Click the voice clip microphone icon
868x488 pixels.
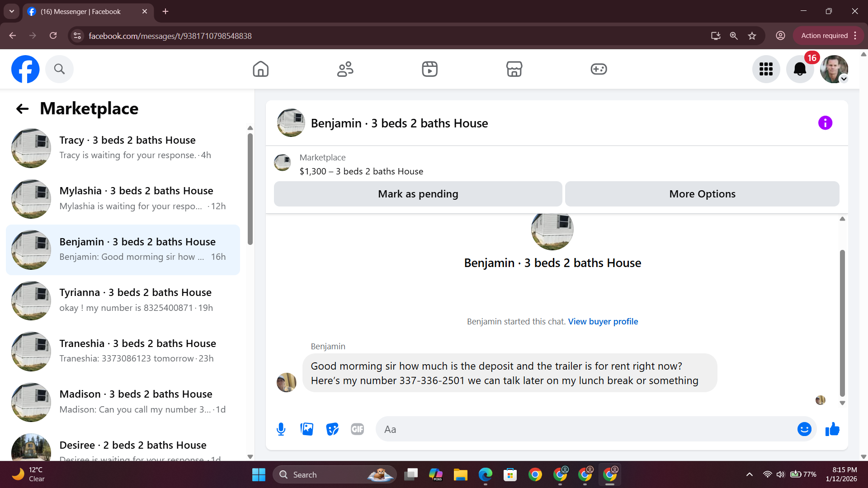coord(281,429)
